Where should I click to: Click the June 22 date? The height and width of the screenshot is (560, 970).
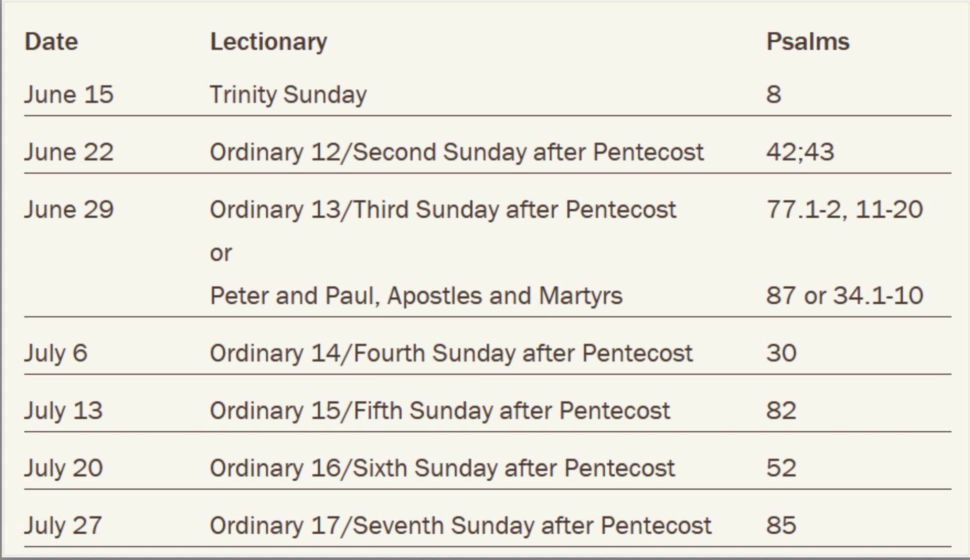pos(69,152)
